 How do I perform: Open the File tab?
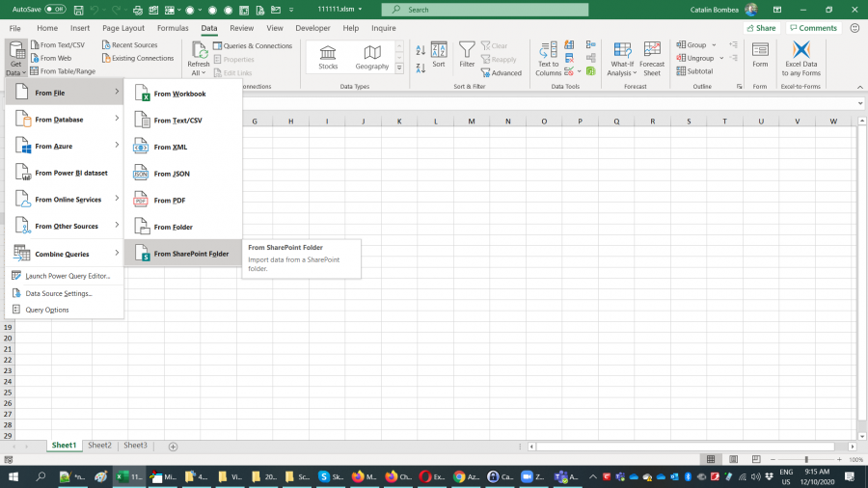(14, 28)
